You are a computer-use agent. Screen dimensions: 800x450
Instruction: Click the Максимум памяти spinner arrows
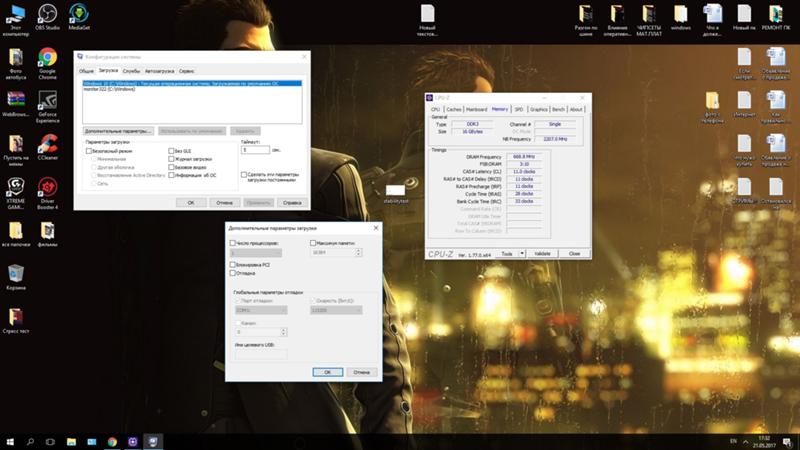pos(358,253)
